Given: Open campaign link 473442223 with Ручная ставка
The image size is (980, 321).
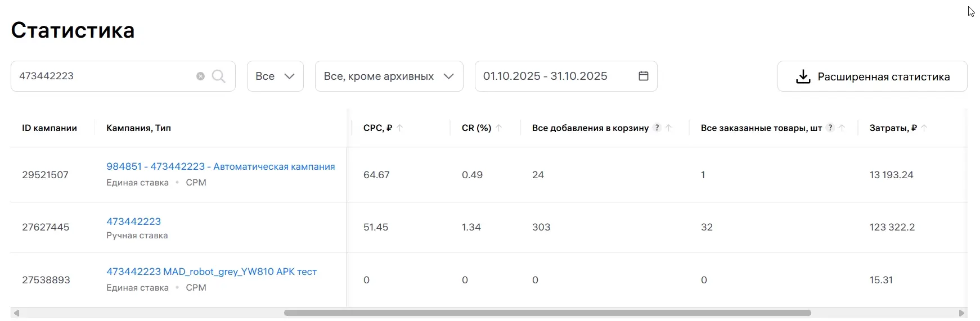Looking at the screenshot, I should click(x=133, y=221).
